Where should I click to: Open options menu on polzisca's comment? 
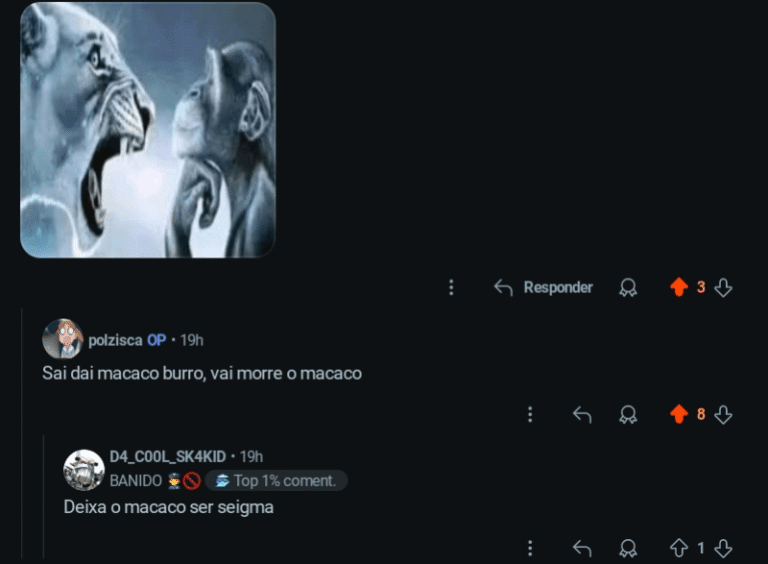(529, 414)
